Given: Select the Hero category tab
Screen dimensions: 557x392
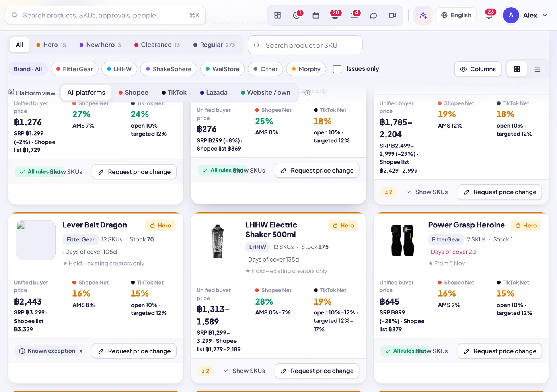Looking at the screenshot, I should pos(51,45).
